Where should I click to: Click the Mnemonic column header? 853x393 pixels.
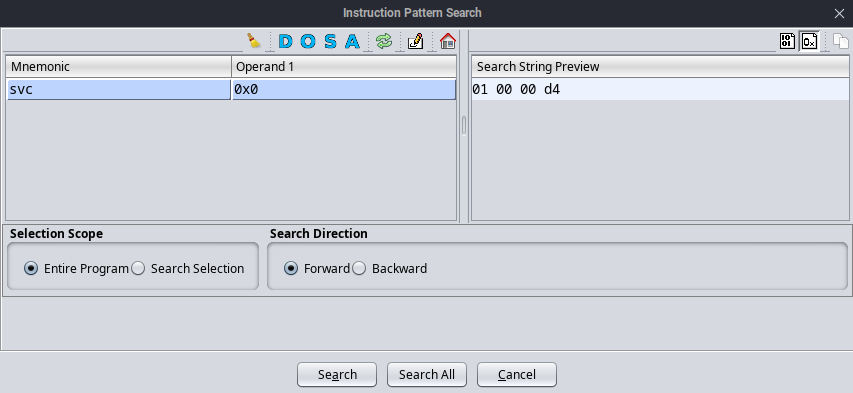click(x=119, y=66)
